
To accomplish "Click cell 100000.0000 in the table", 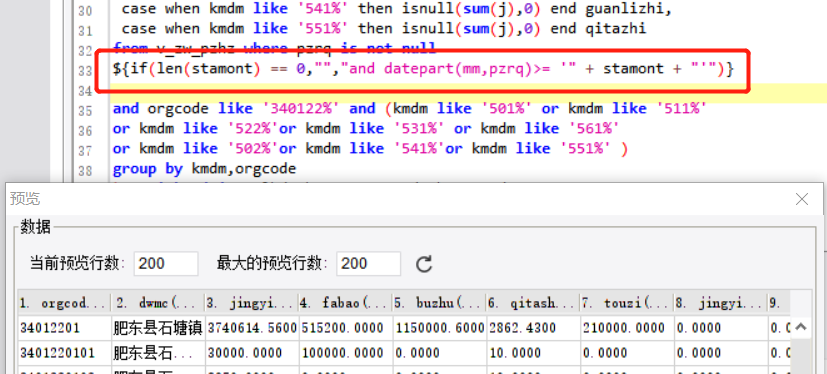I will point(345,352).
